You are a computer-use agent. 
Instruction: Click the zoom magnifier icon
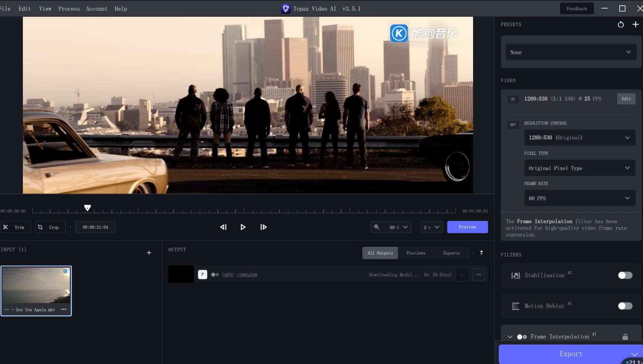377,227
